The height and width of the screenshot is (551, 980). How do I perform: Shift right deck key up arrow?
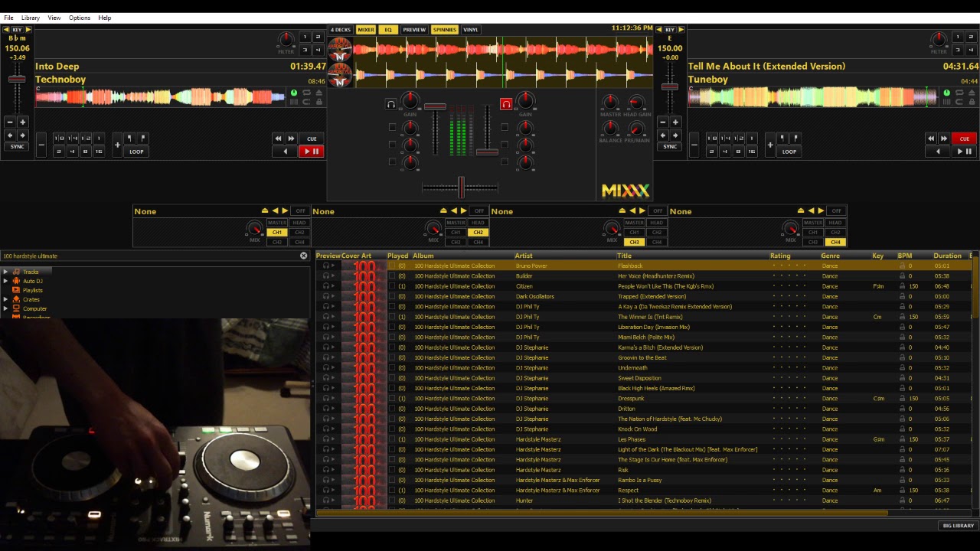[x=681, y=30]
